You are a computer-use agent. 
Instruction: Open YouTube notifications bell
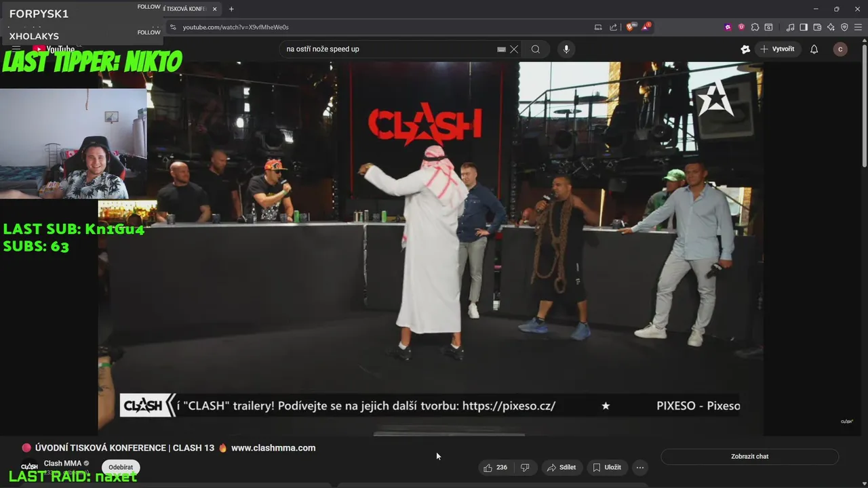tap(814, 49)
